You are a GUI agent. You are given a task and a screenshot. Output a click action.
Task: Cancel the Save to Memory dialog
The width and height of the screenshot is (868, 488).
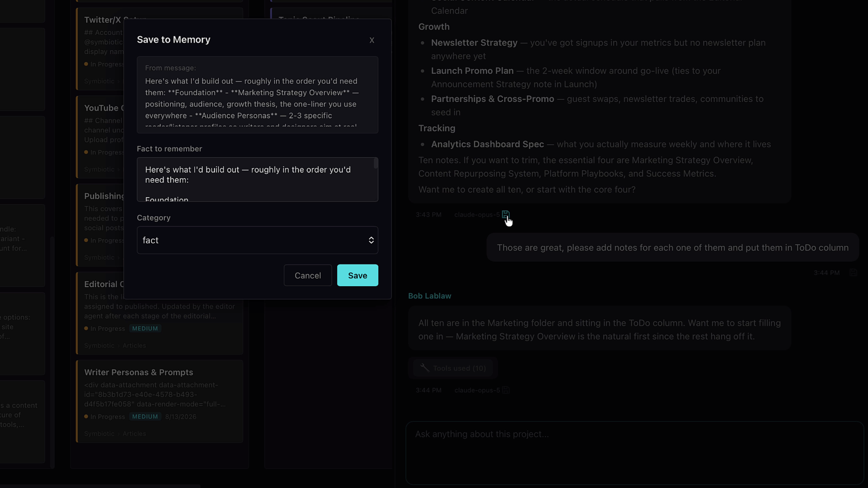[308, 275]
